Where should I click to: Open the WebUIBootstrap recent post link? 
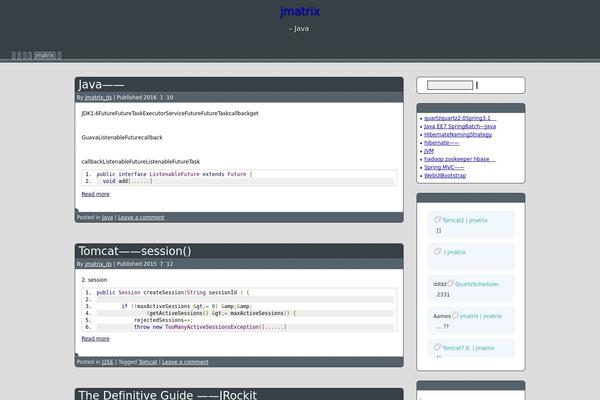445,176
